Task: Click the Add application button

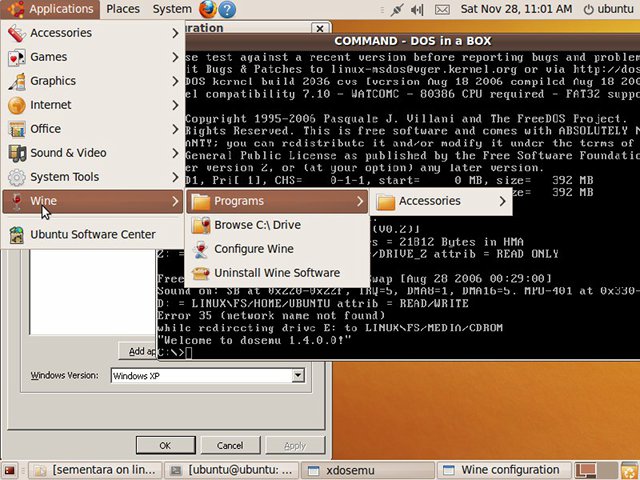Action: [138, 351]
